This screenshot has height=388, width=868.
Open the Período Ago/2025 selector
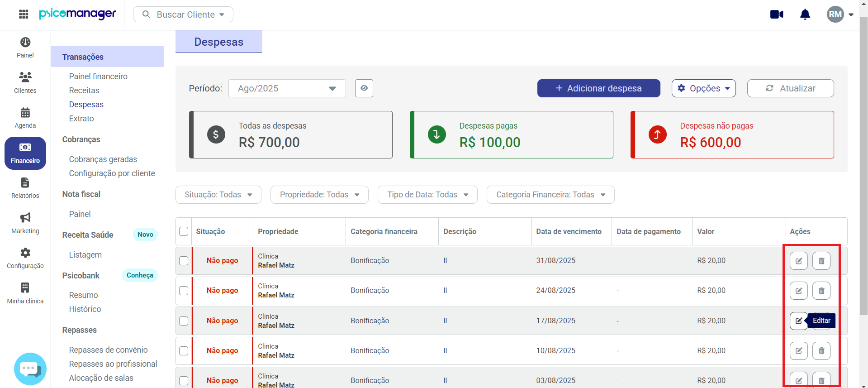(x=287, y=88)
